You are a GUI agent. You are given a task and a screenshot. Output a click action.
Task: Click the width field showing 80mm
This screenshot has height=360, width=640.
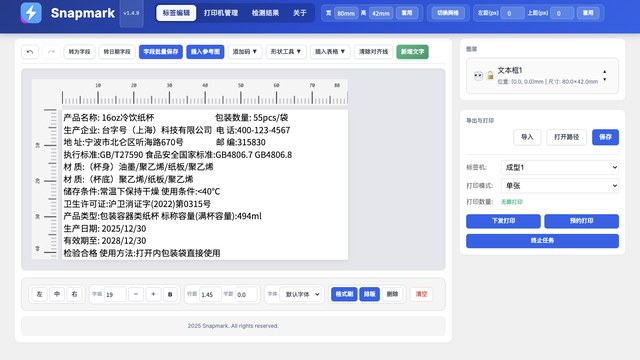(346, 13)
